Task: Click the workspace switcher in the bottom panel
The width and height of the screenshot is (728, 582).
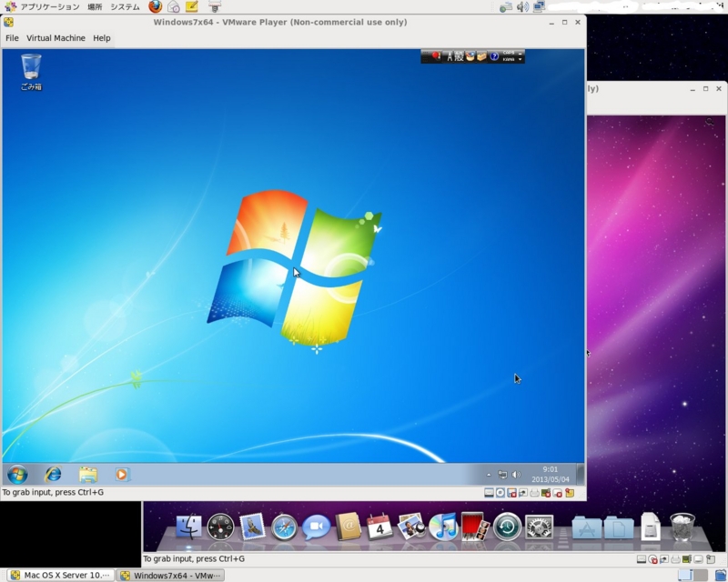Action: point(693,575)
